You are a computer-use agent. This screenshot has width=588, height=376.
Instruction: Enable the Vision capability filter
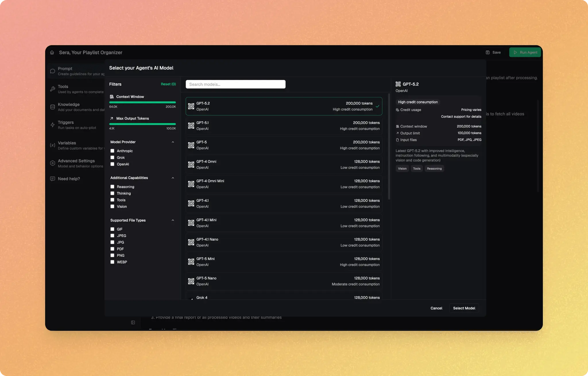tap(112, 207)
